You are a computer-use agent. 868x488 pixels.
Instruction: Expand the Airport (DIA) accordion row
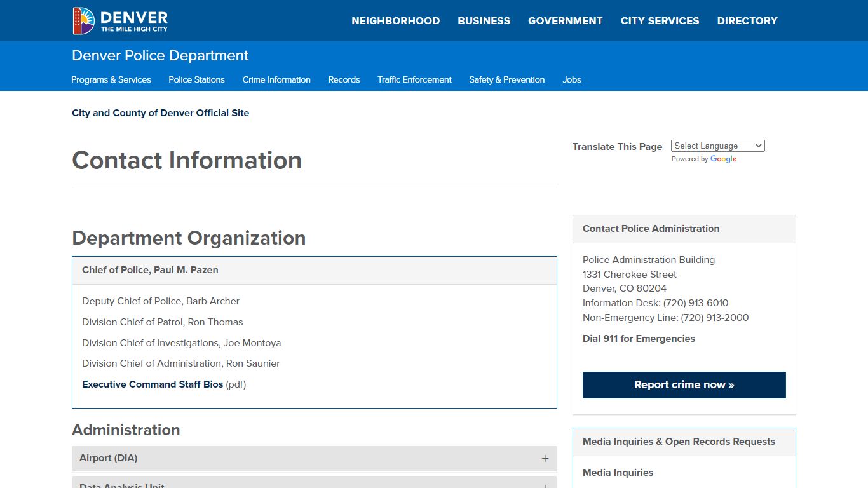[x=314, y=459]
